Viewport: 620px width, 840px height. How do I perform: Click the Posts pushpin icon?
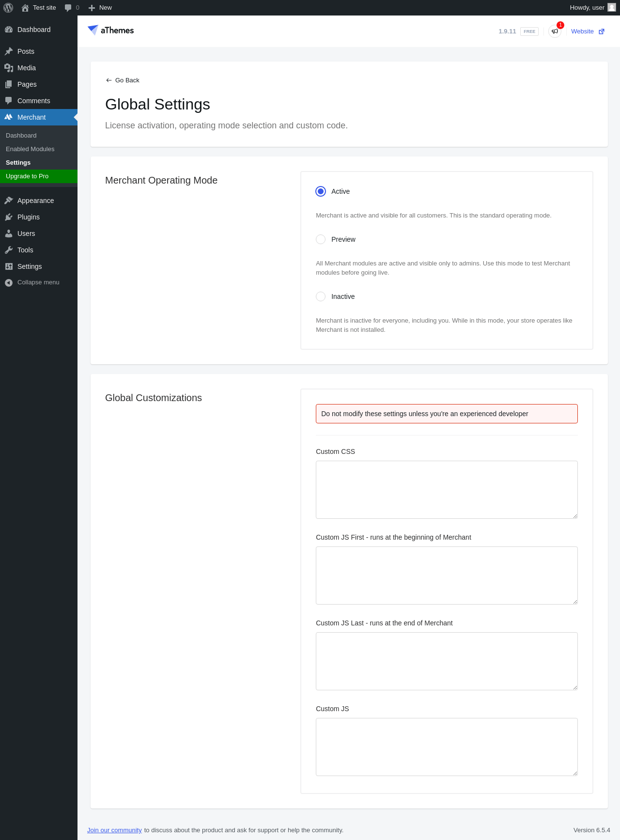(9, 51)
